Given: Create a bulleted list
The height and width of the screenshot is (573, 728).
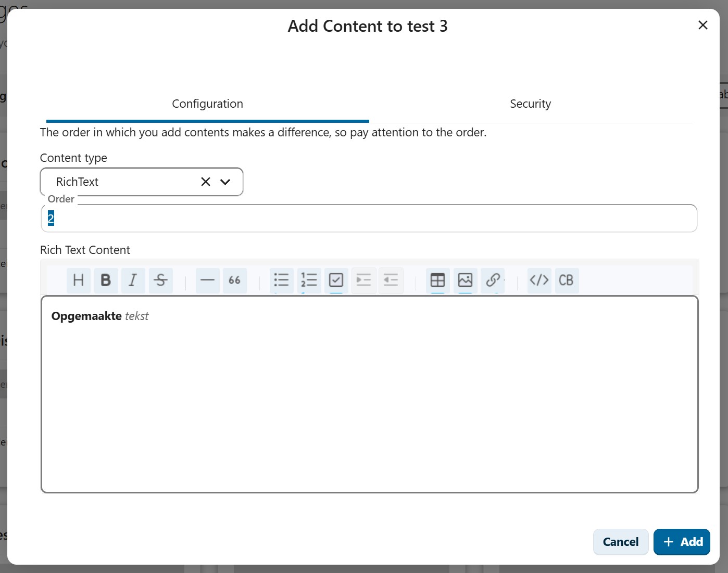Looking at the screenshot, I should [x=282, y=281].
